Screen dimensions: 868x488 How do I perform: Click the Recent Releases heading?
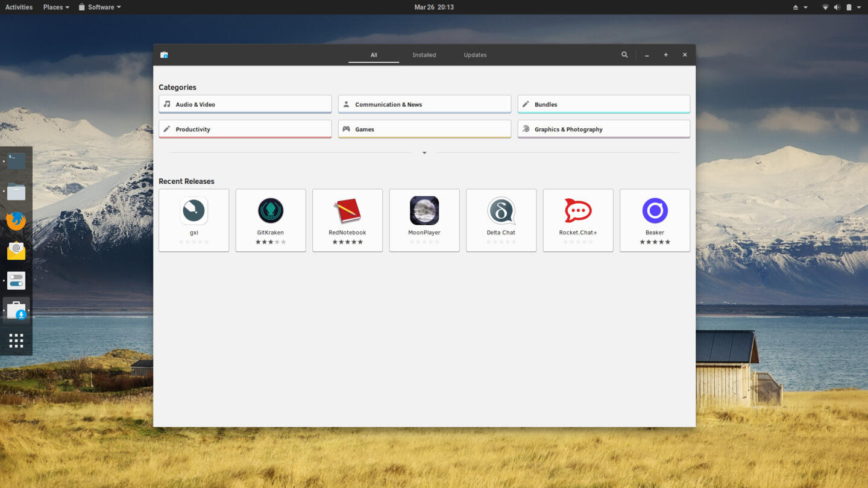click(x=186, y=181)
